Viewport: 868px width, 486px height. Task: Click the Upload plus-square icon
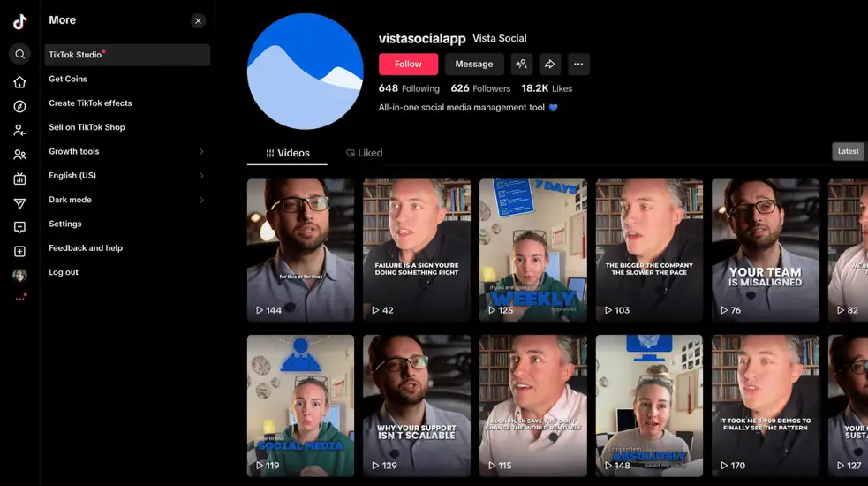(x=19, y=252)
